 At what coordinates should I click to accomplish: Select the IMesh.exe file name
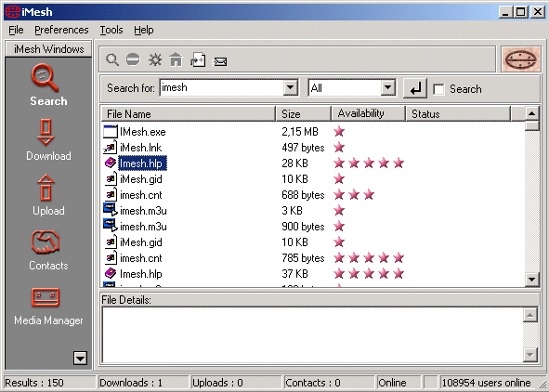[x=143, y=132]
